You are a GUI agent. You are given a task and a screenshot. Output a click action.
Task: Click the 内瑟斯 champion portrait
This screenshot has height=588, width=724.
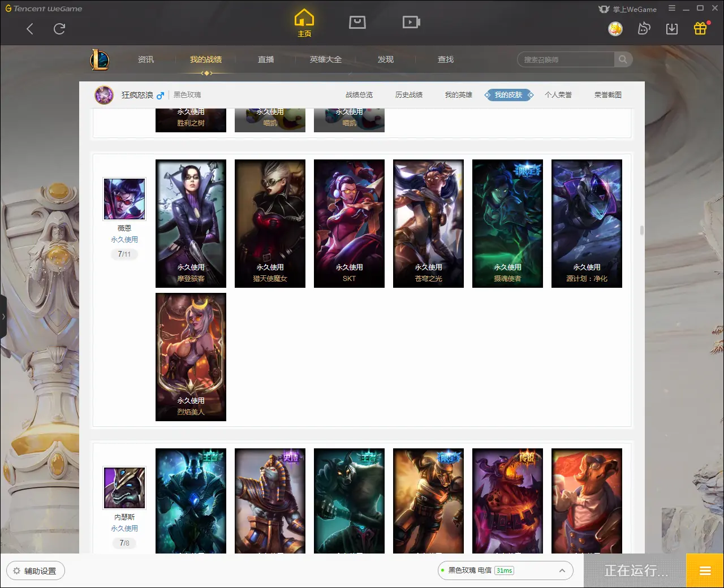(124, 488)
